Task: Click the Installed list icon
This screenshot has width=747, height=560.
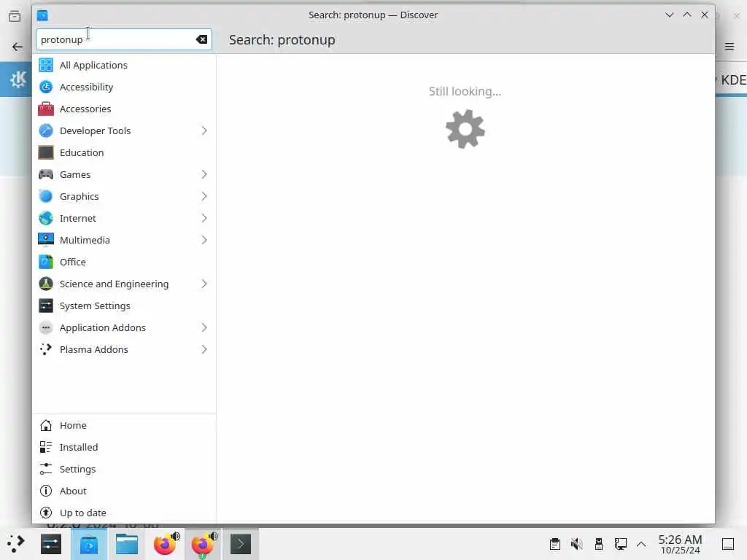Action: click(46, 448)
